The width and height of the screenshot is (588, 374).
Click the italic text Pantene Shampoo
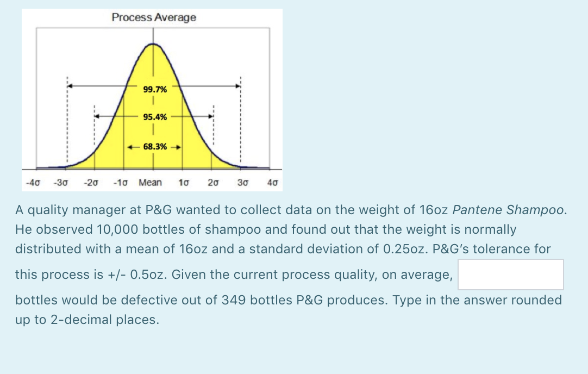tap(507, 210)
